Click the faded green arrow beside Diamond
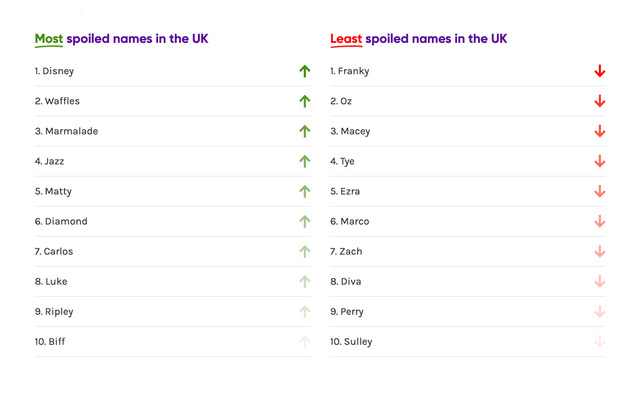 point(304,222)
